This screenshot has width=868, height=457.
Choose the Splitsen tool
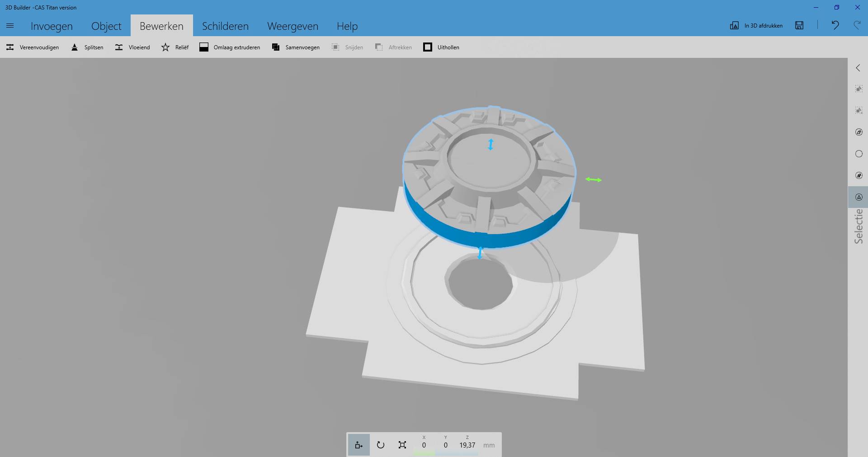pos(87,47)
